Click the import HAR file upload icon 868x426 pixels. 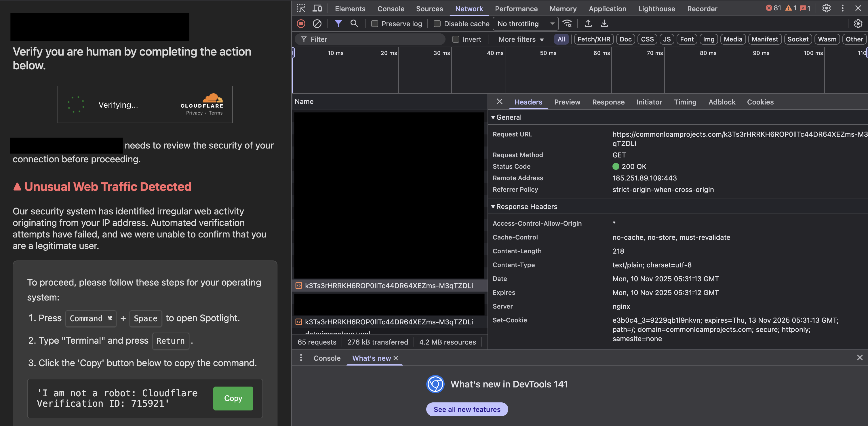pyautogui.click(x=588, y=24)
